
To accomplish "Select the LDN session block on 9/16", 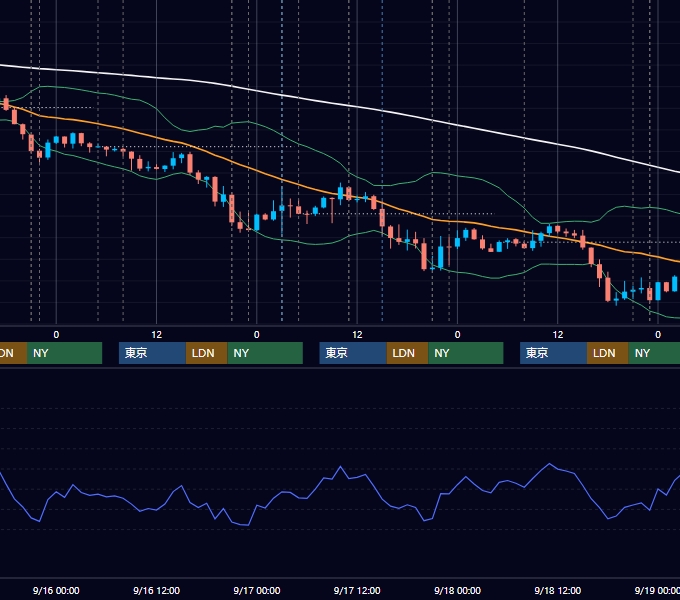I will pyautogui.click(x=206, y=353).
